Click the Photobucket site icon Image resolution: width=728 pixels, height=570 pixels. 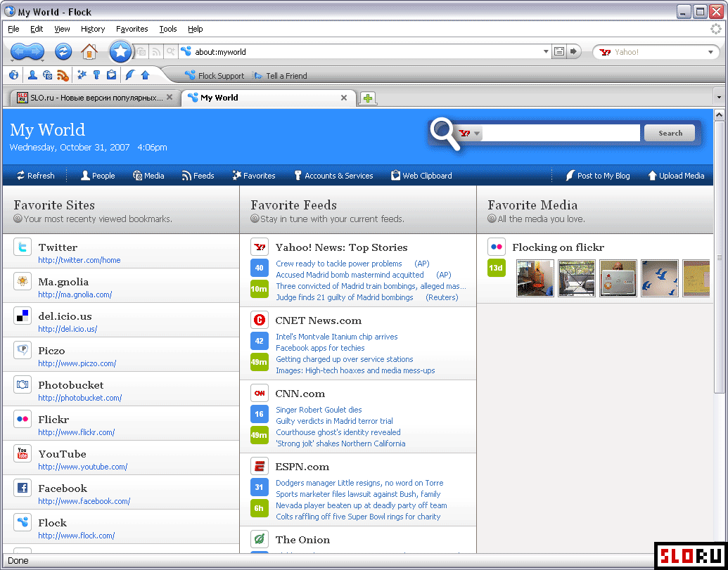(23, 384)
